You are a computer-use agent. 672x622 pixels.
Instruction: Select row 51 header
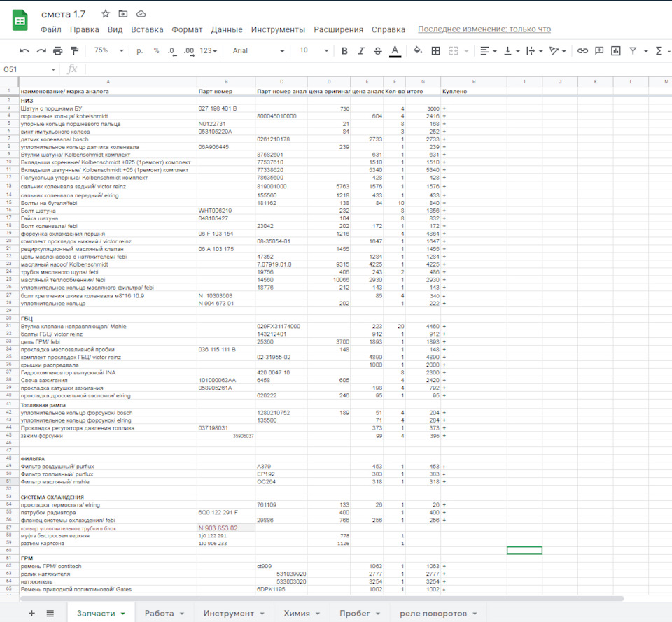tap(9, 481)
